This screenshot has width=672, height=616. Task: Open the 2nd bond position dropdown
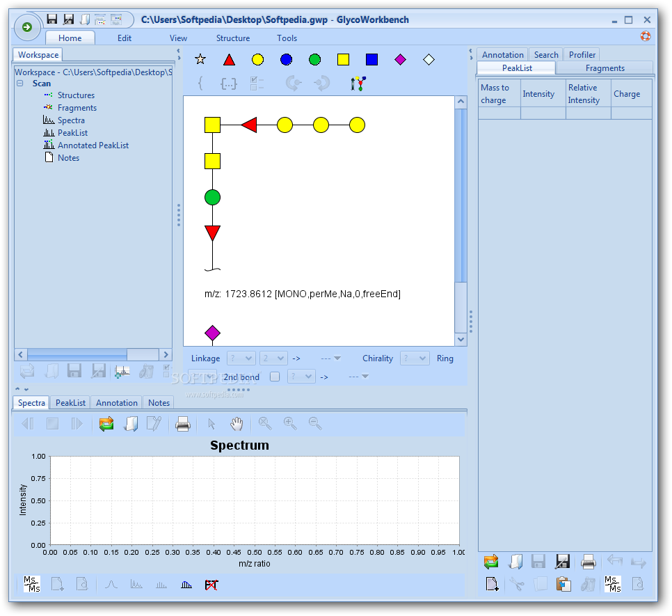tap(301, 377)
